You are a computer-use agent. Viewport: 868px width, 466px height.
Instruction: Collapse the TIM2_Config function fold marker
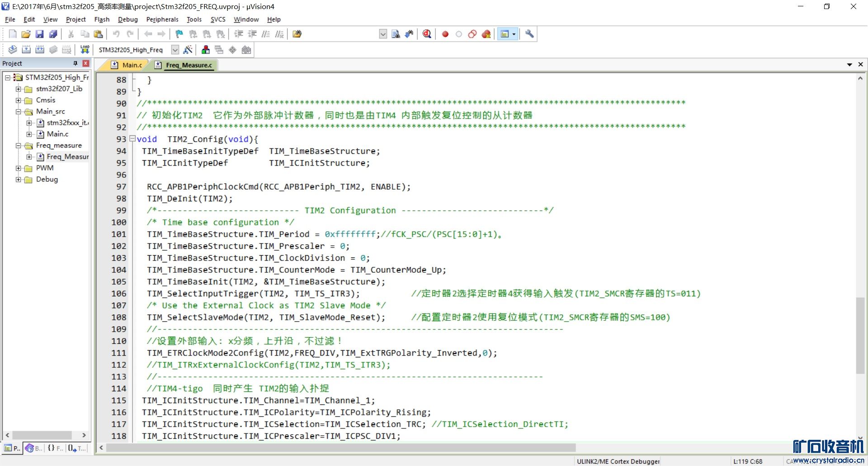point(132,139)
